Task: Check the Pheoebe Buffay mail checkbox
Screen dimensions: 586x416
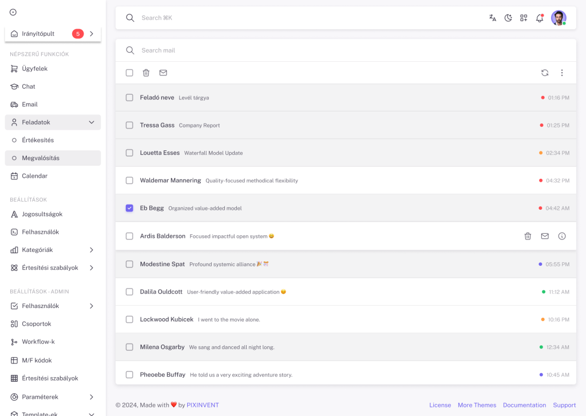Action: 129,375
